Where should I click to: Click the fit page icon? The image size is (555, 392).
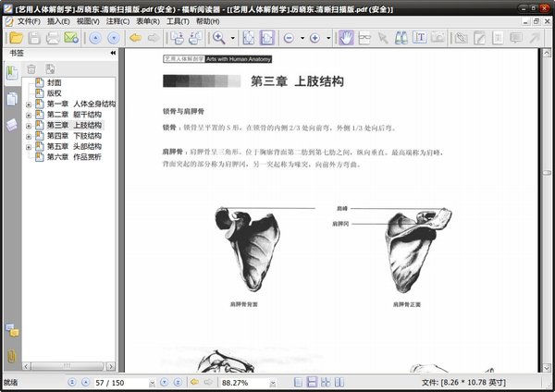click(249, 38)
